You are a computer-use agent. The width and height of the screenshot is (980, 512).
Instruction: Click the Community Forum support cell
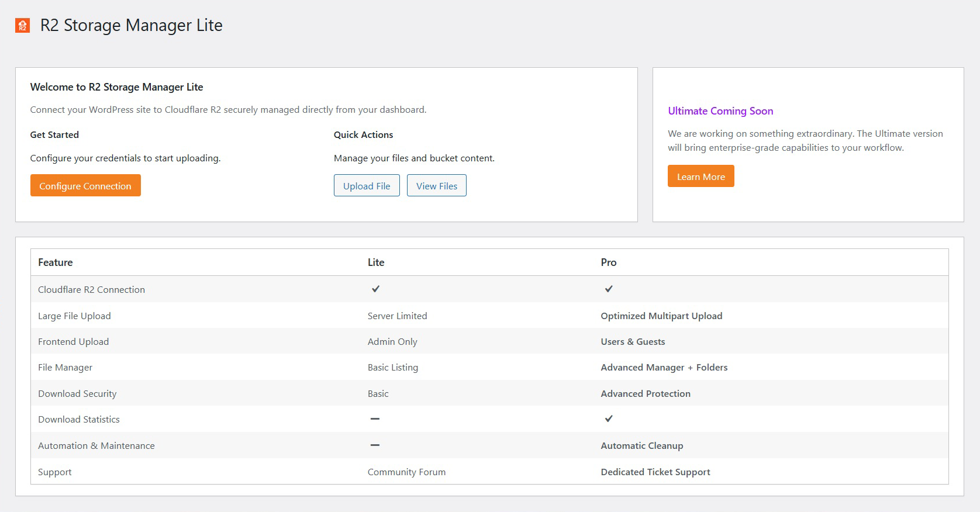tap(406, 472)
